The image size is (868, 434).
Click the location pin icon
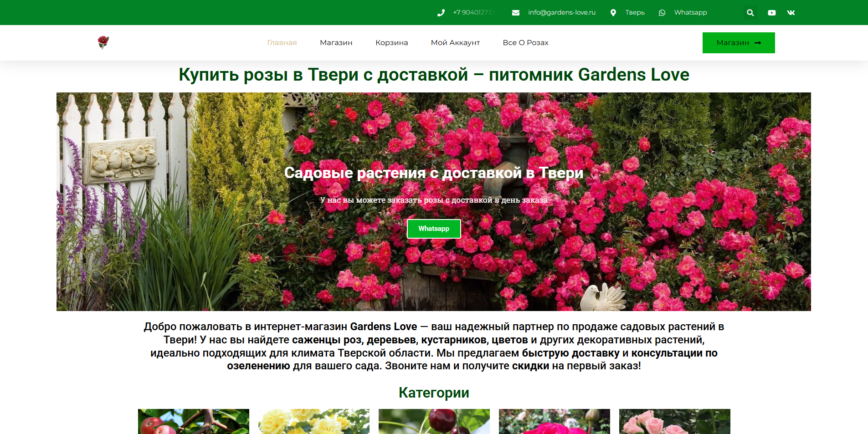tap(613, 13)
